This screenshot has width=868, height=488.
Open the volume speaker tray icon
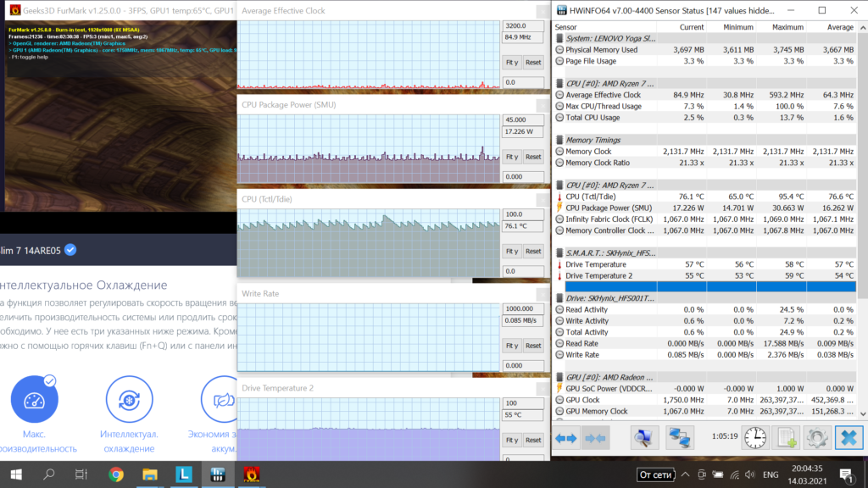[750, 474]
